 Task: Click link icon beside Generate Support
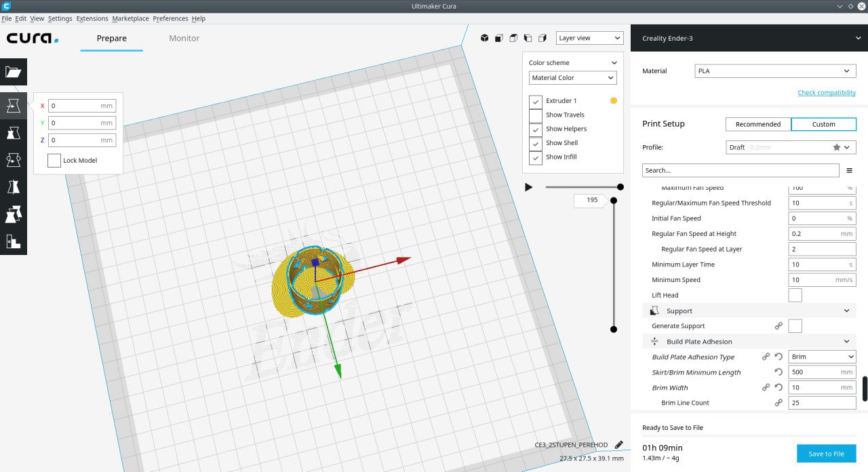(x=778, y=326)
